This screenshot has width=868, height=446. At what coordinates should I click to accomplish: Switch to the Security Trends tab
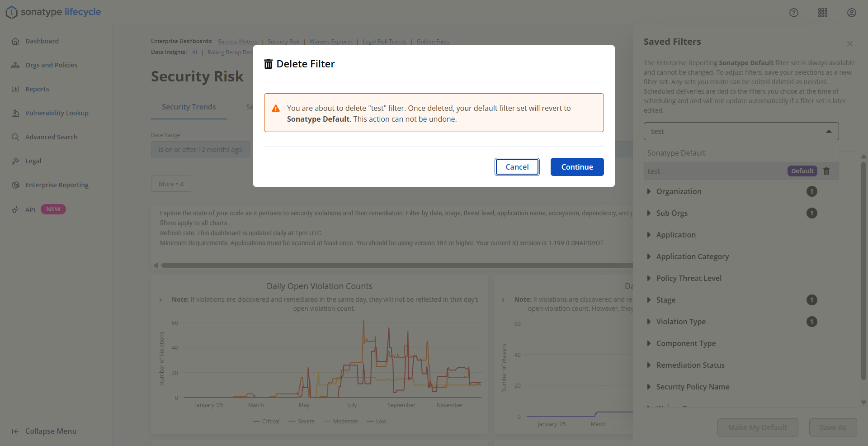tap(189, 107)
